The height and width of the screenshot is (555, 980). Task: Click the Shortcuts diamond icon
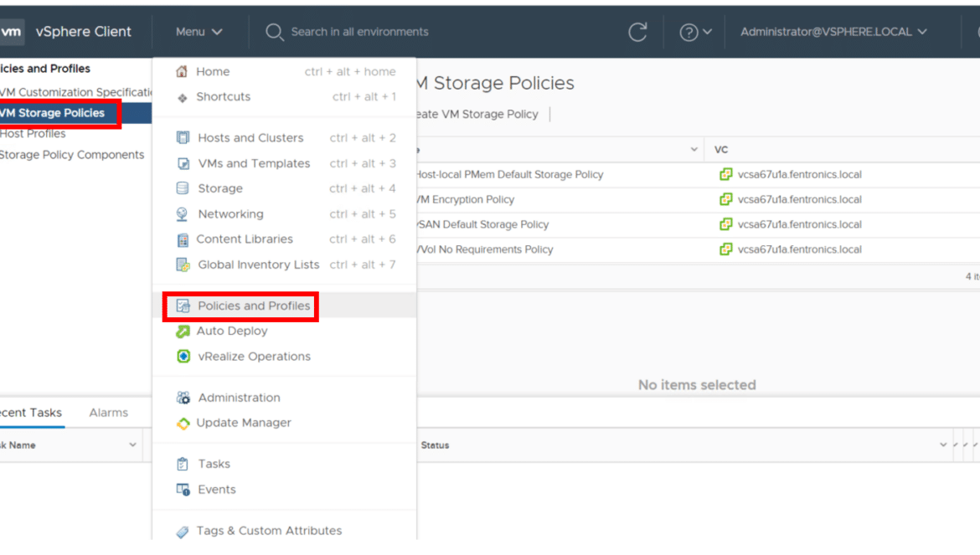pos(182,97)
